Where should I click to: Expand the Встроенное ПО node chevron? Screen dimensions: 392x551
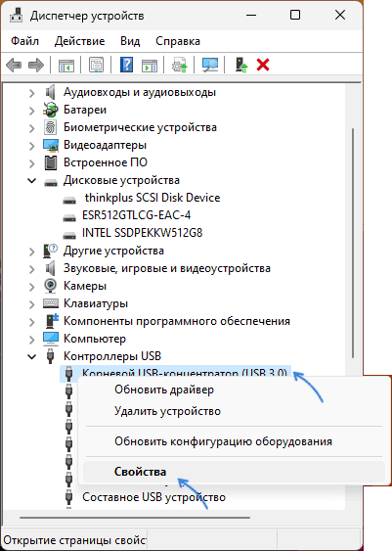pyautogui.click(x=32, y=163)
